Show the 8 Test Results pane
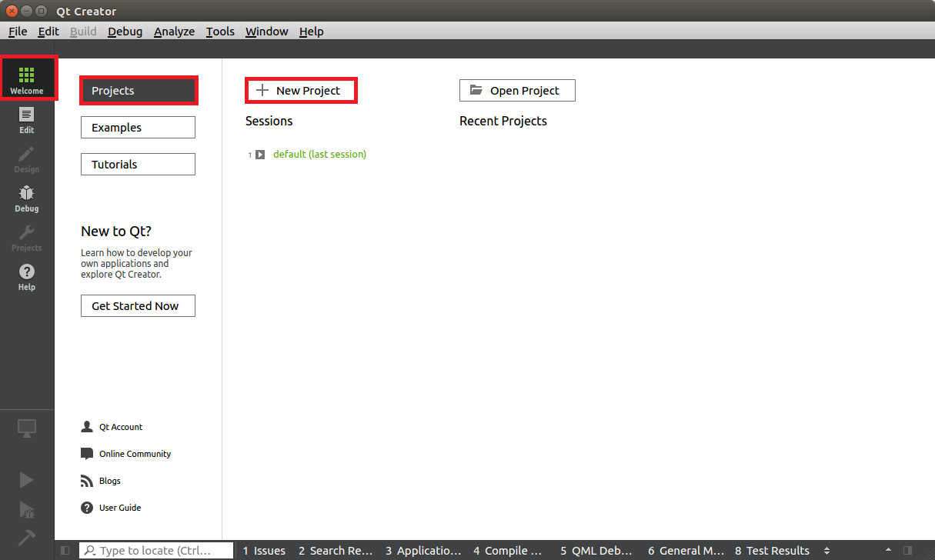 pos(772,551)
